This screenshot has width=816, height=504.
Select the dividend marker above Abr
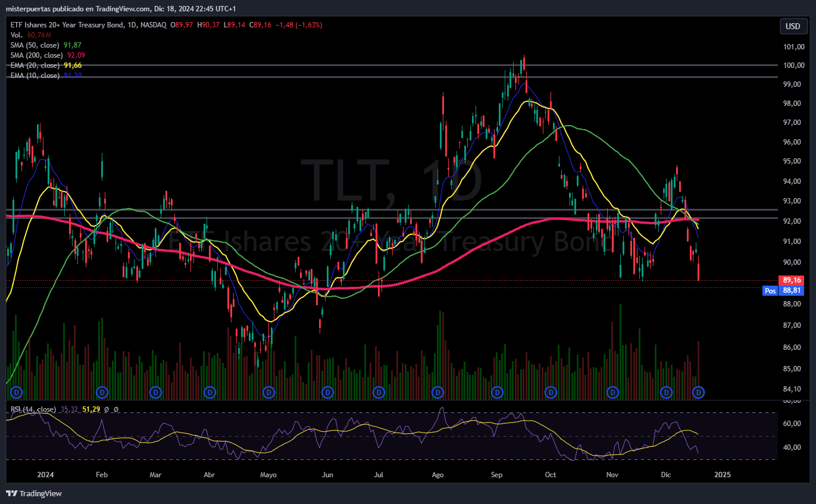point(210,392)
